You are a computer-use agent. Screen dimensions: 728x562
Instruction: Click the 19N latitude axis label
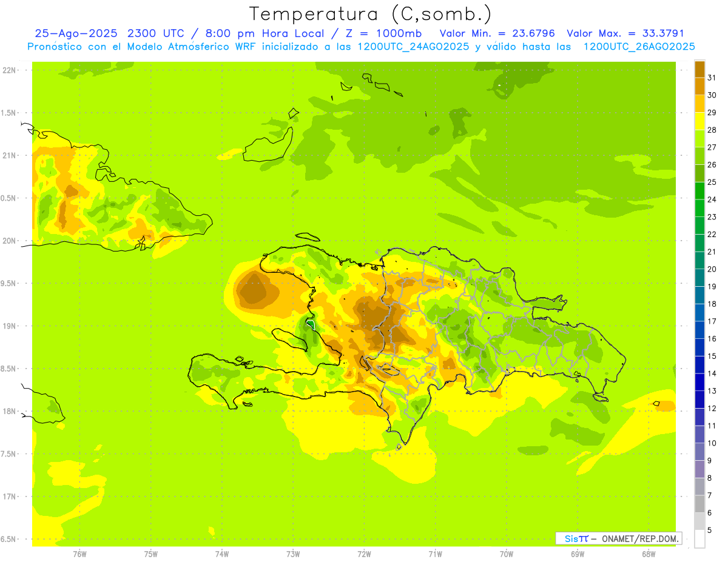click(x=8, y=326)
